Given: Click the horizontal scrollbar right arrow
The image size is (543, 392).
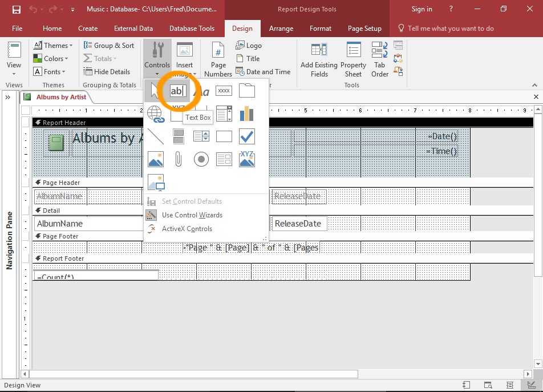Looking at the screenshot, I should pos(528,374).
